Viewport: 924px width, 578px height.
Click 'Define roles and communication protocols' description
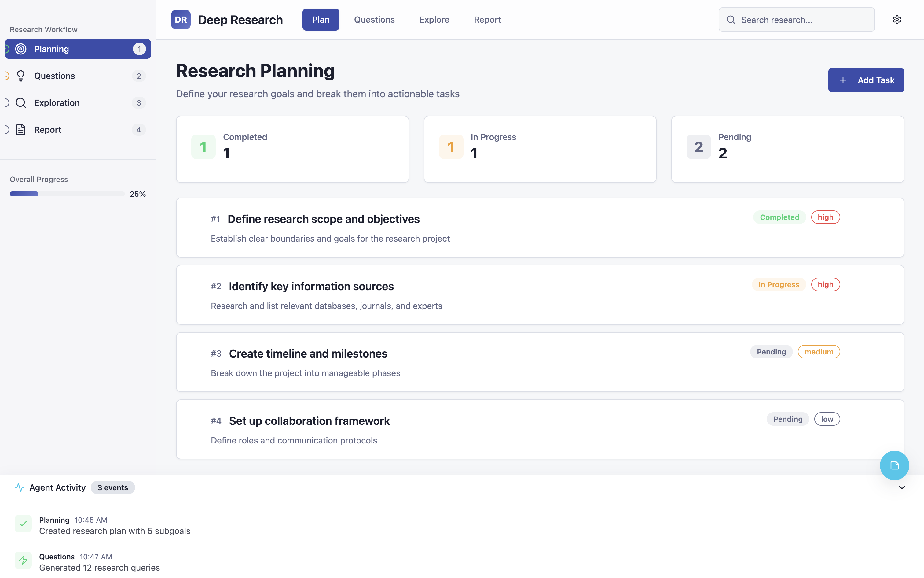click(294, 440)
